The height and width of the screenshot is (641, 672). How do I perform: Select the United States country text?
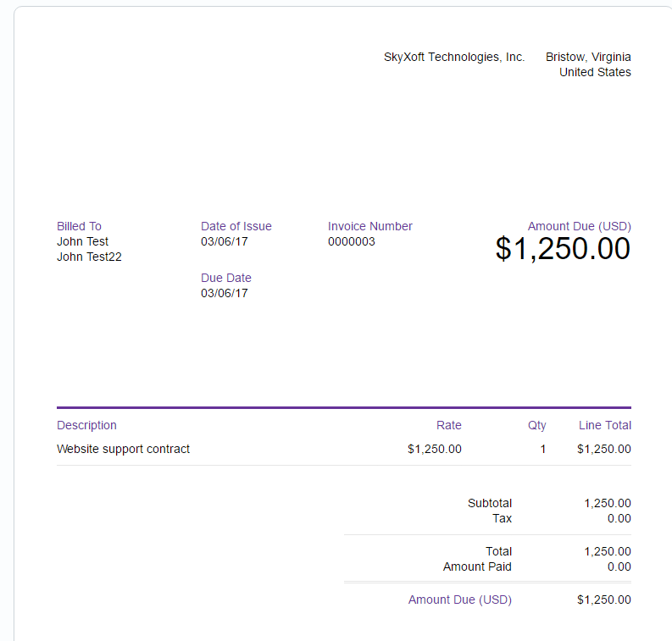coord(595,72)
